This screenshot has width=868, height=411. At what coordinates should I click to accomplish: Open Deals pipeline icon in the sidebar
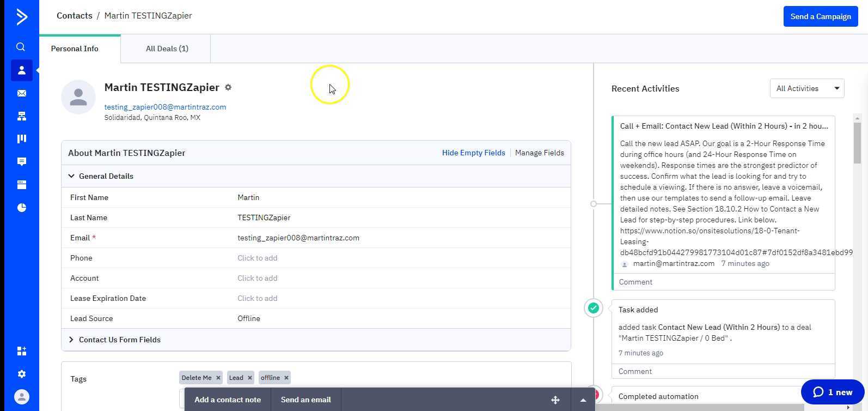pos(21,138)
